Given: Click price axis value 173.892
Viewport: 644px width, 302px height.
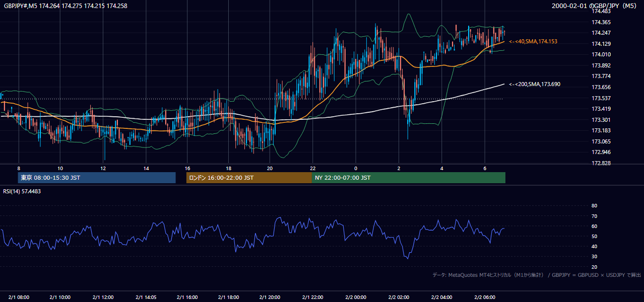Looking at the screenshot, I should [x=601, y=65].
